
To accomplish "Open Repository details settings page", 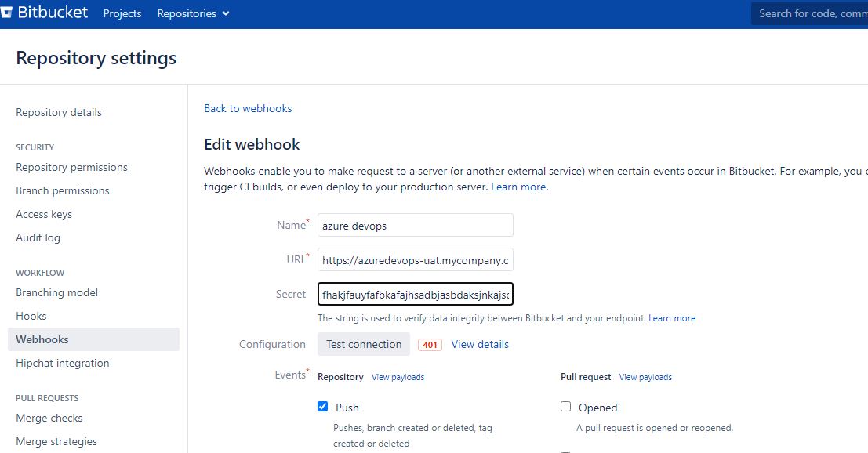I will click(59, 112).
